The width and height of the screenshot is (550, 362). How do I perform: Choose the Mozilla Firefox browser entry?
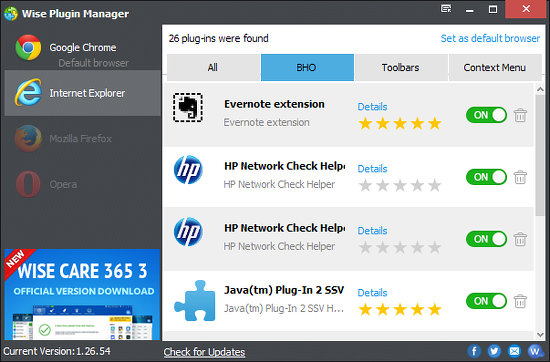[82, 139]
